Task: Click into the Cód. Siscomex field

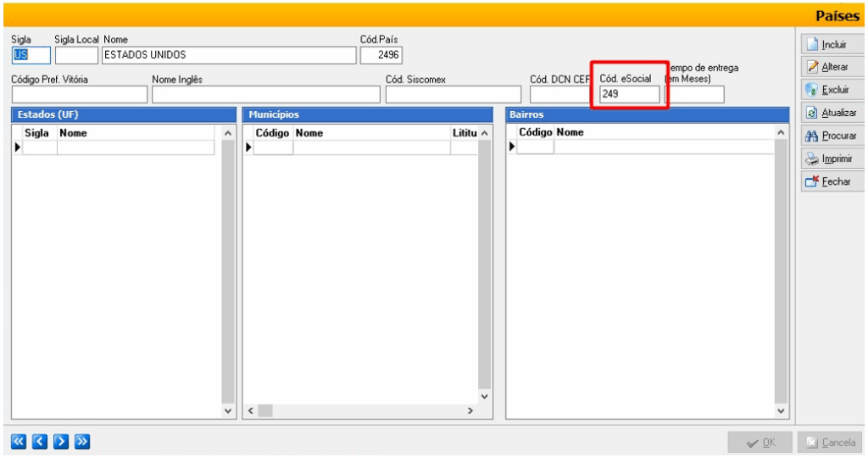Action: (453, 95)
